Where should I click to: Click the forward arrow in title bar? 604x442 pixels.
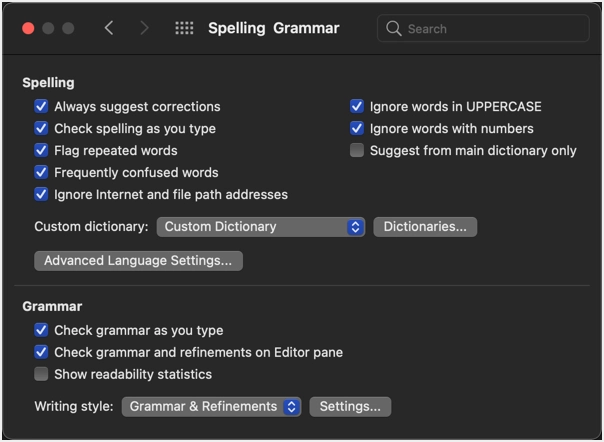(144, 28)
